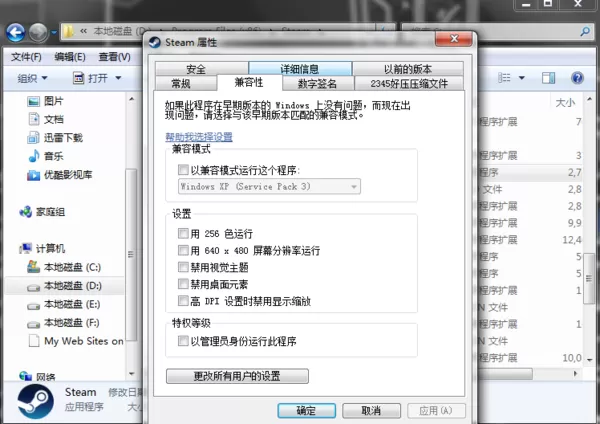Select 优酷影视库 in the navigation pane
Image resolution: width=600 pixels, height=424 pixels.
pos(60,175)
